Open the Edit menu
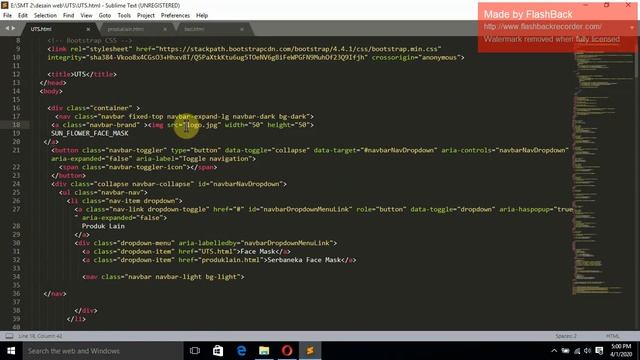640x360 pixels. point(23,16)
